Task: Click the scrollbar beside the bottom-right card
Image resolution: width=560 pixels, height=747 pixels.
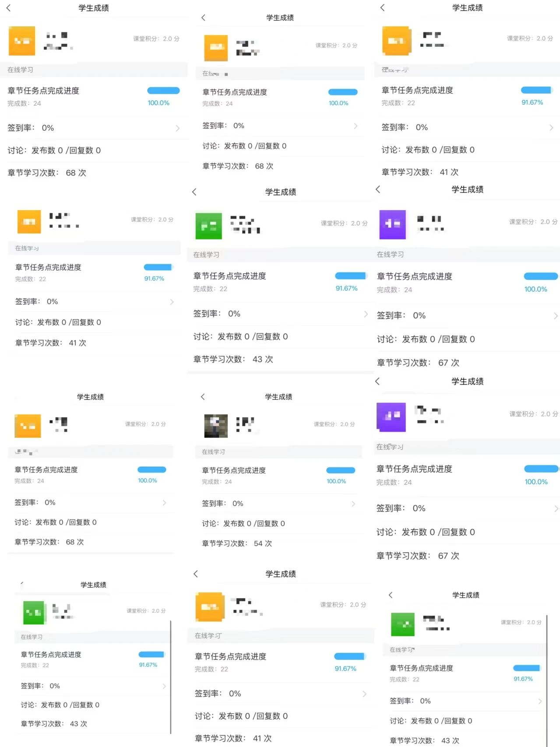Action: coord(547,679)
